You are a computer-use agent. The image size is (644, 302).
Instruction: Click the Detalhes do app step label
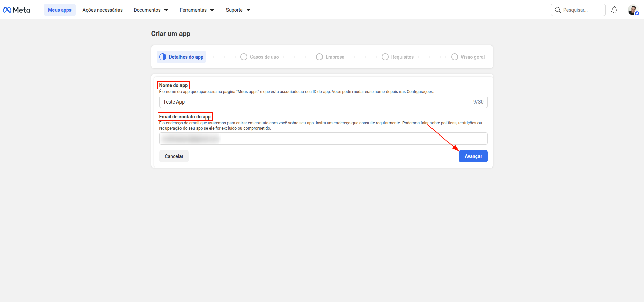point(186,57)
